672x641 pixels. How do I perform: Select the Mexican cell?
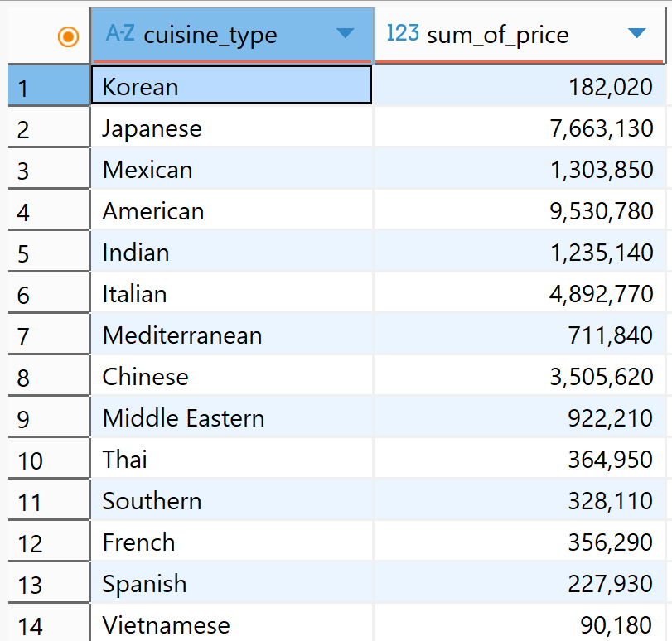click(231, 168)
